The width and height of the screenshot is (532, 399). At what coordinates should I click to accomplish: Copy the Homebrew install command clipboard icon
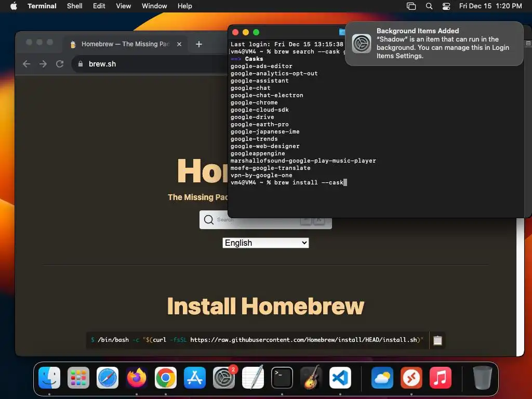click(437, 340)
